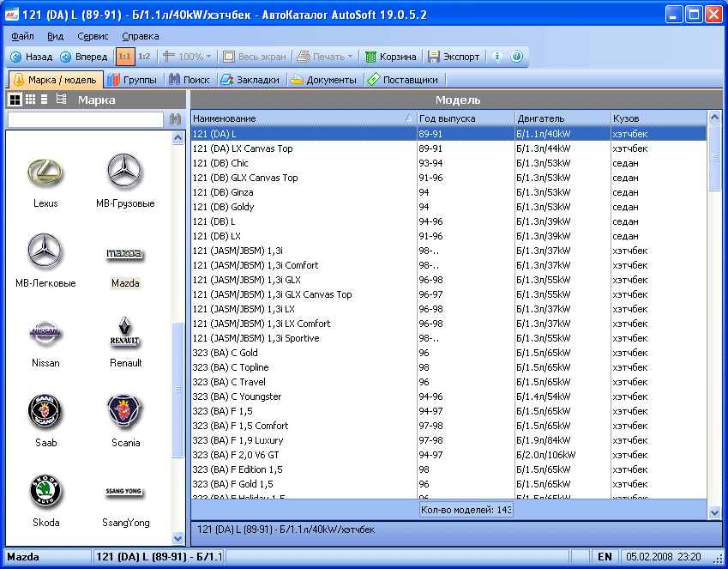This screenshot has height=569, width=728.
Task: Switch to the Закладки tab
Action: click(x=250, y=80)
